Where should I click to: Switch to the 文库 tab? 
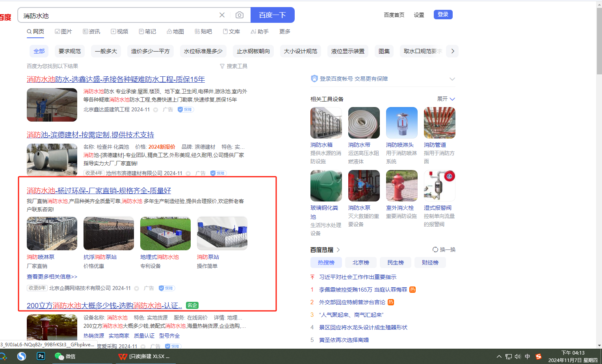[x=231, y=31]
